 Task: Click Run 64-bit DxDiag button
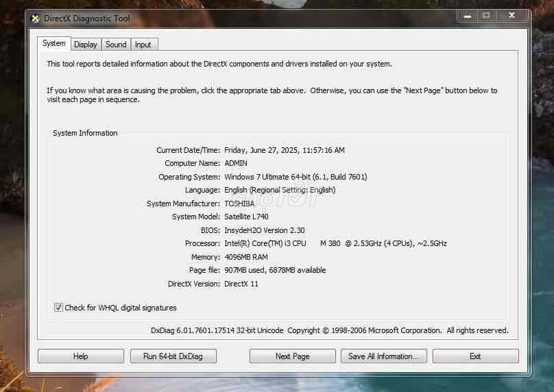click(173, 356)
